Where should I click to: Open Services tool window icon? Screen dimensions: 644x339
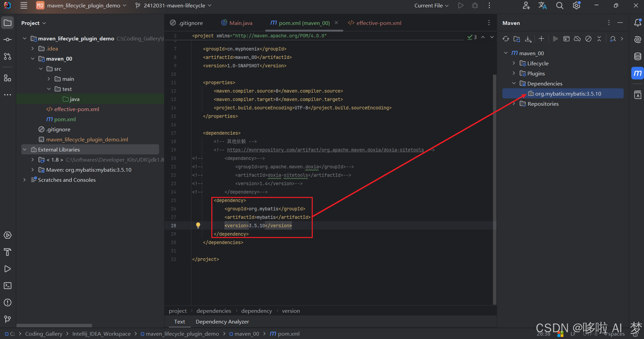tap(7, 235)
